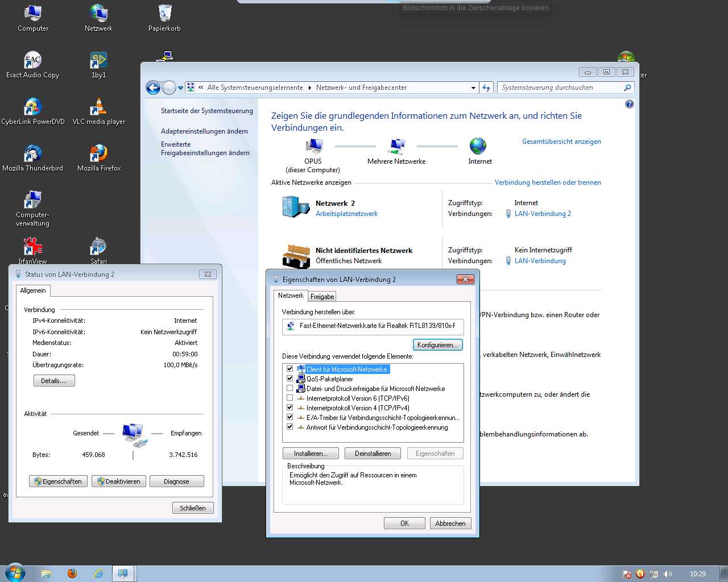Open Details... in the status dialog
Screen dimensions: 728x582
coord(54,381)
